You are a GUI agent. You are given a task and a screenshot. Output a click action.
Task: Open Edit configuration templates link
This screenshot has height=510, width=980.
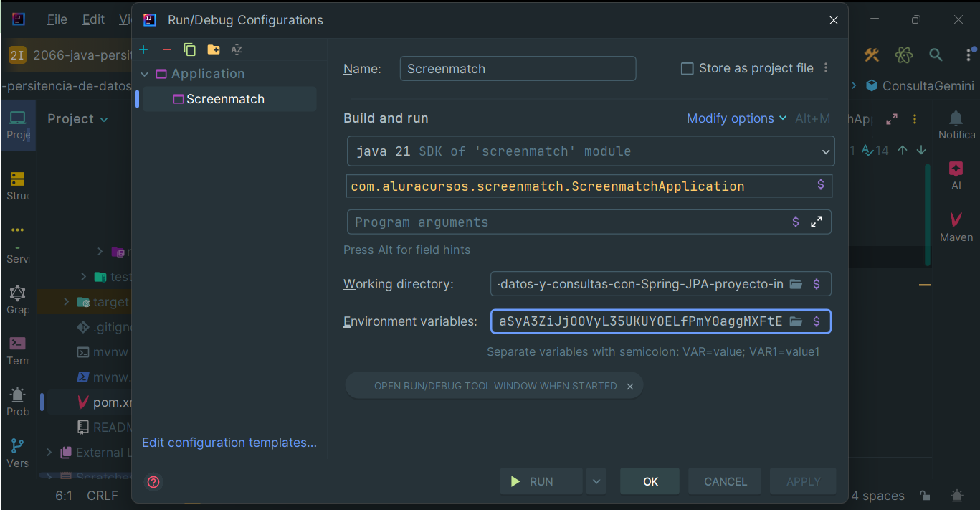coord(229,443)
